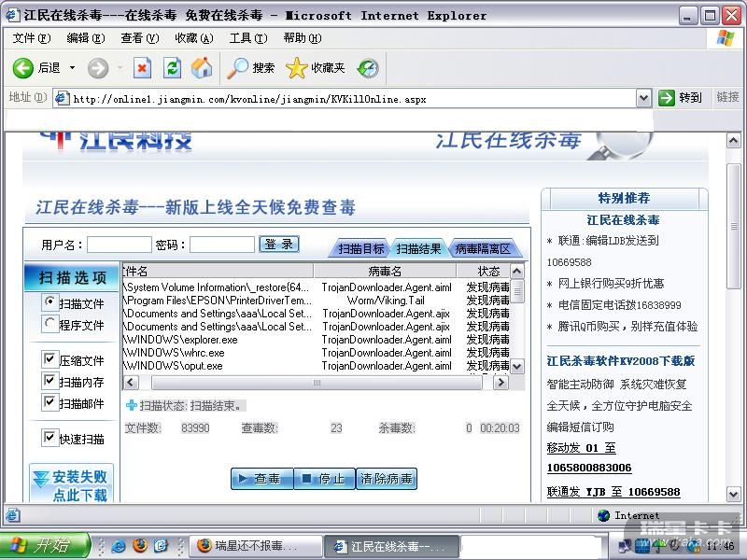Viewport: 747px width, 560px height.
Task: Click Firefox quick launch icon
Action: click(140, 545)
